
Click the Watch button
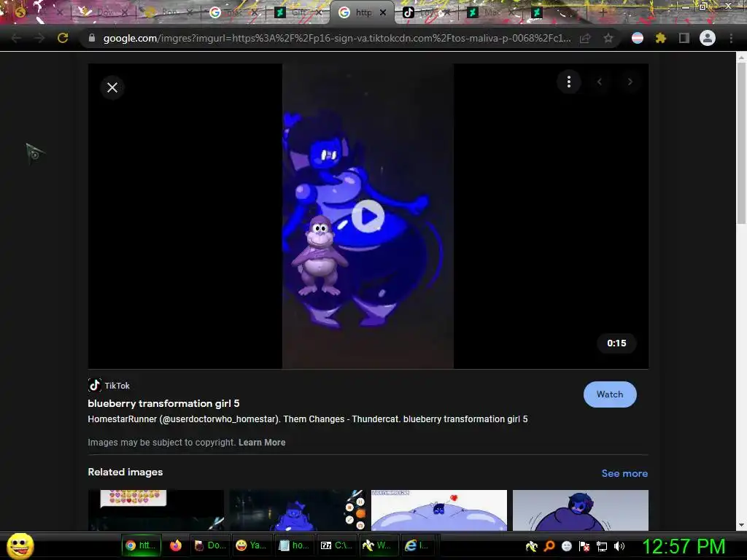click(x=610, y=394)
